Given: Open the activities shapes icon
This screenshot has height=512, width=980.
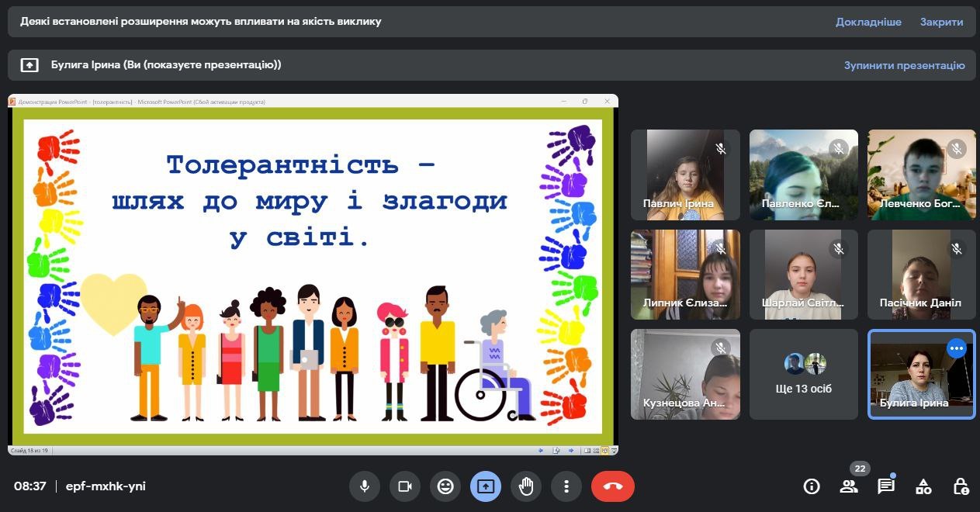Looking at the screenshot, I should 923,486.
